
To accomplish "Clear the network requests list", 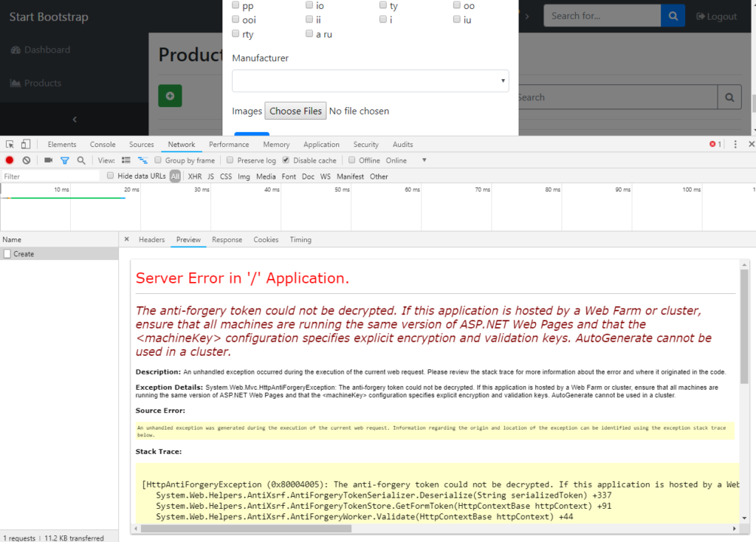I will [x=26, y=159].
